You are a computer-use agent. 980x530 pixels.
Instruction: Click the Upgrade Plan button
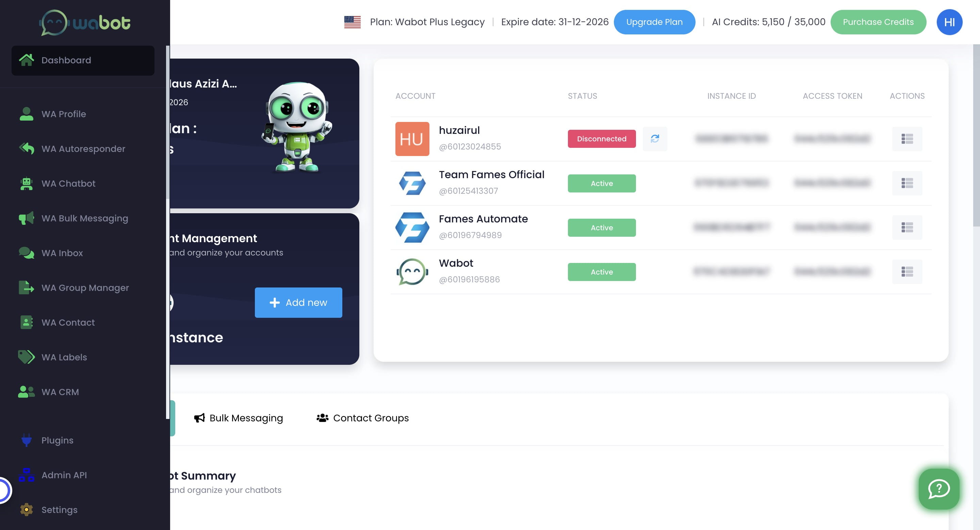pos(654,22)
